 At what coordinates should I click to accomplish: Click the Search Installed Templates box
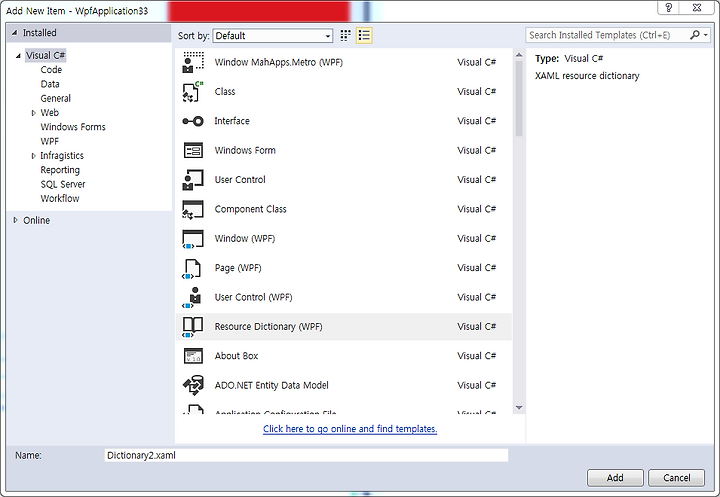tap(607, 35)
